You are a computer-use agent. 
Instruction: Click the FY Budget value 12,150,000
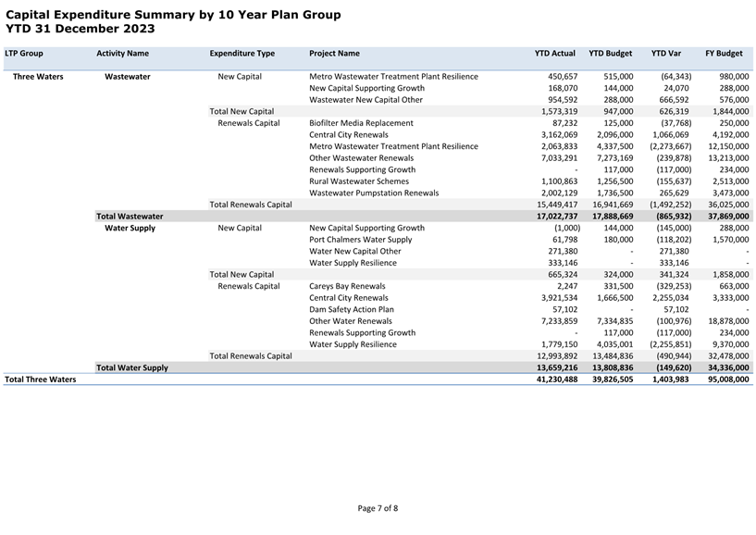tap(728, 146)
